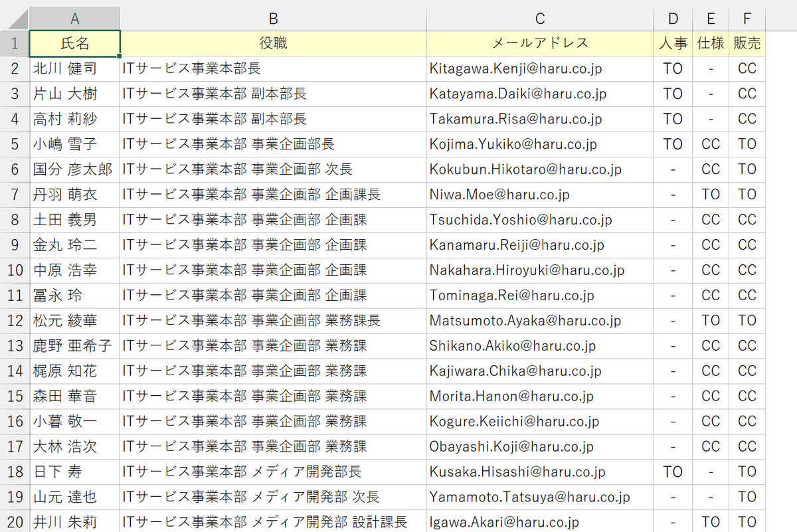Viewport: 797px width, 532px height.
Task: Select column A header
Action: [x=75, y=18]
